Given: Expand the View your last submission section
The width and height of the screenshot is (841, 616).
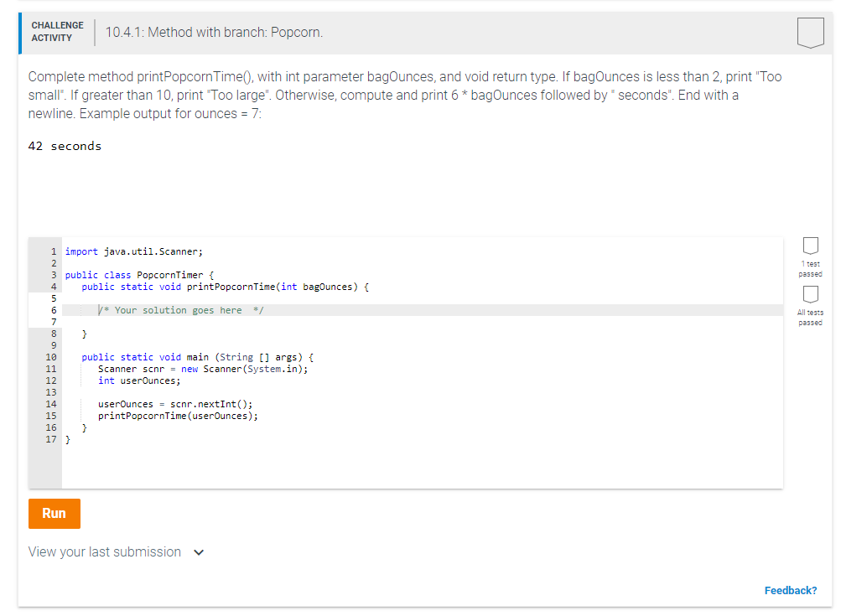Looking at the screenshot, I should (104, 551).
